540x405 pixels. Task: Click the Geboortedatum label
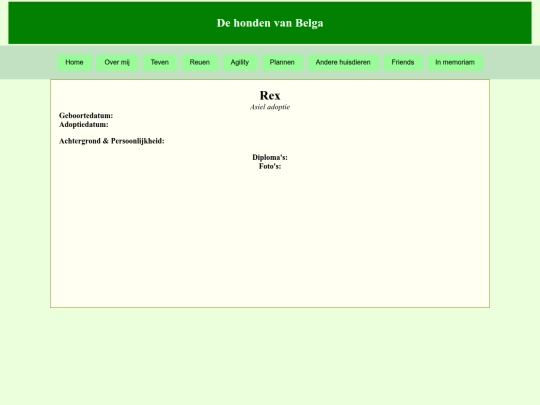point(86,115)
